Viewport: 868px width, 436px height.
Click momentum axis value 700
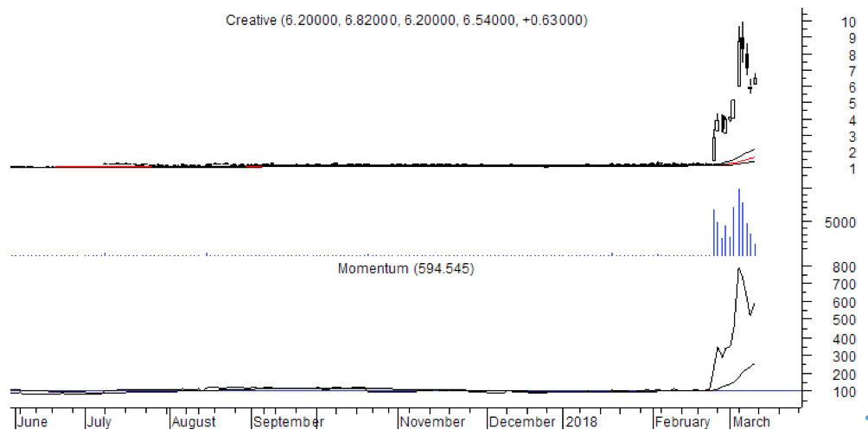846,285
